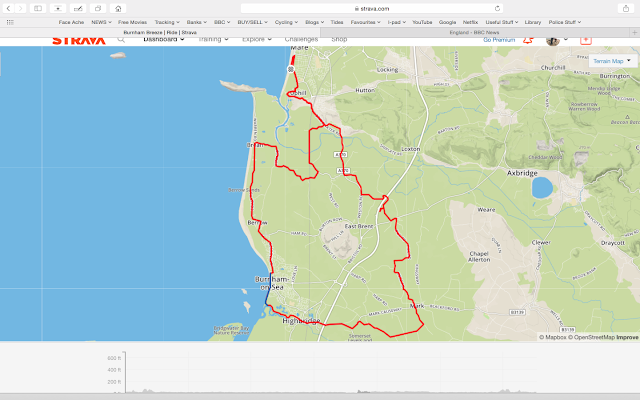Click the 400 ft elevation axis label
This screenshot has width=640, height=400.
point(114,370)
